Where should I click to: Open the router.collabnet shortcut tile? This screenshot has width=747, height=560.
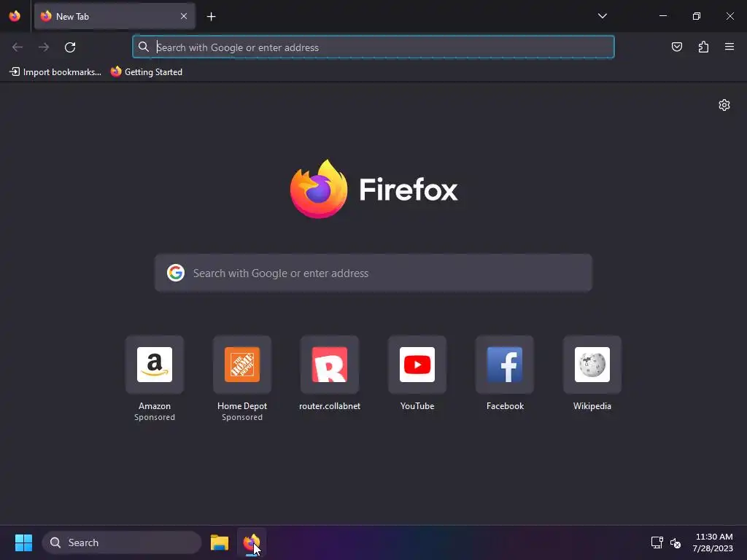(330, 365)
